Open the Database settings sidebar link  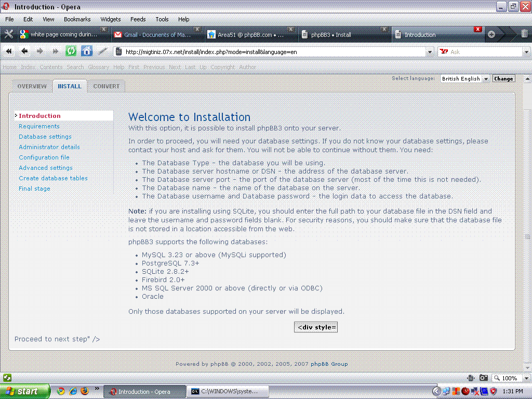45,137
